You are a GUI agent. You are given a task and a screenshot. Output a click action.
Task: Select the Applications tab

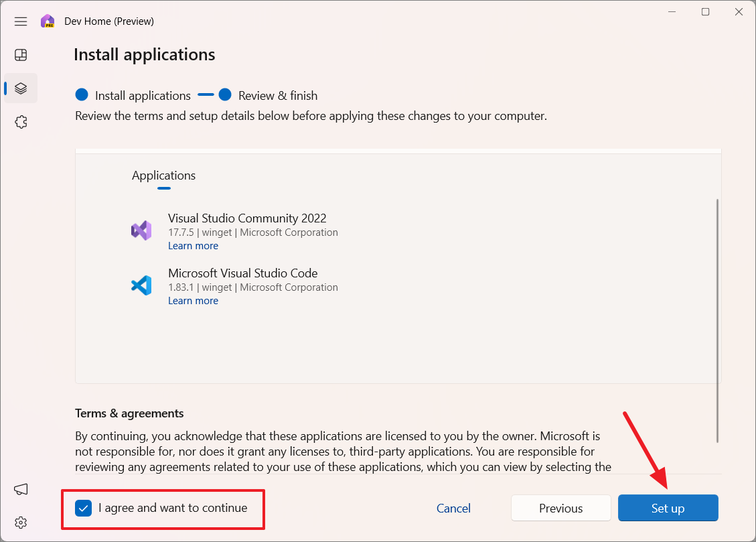point(163,176)
